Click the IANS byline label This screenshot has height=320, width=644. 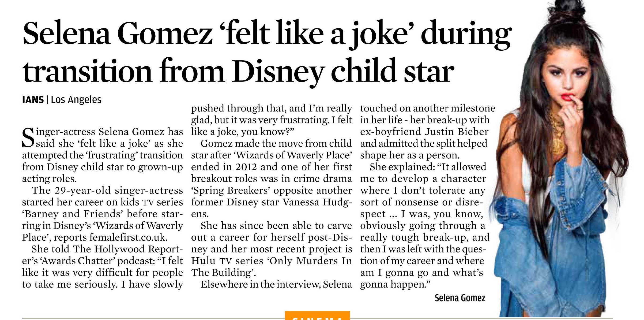(33, 100)
